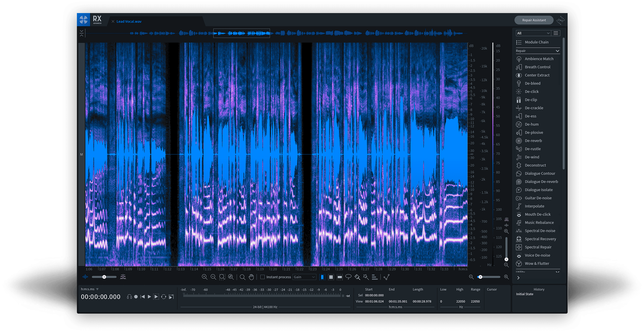Image resolution: width=644 pixels, height=332 pixels.
Task: Select the Magic Wand selection tool
Action: [x=366, y=277]
